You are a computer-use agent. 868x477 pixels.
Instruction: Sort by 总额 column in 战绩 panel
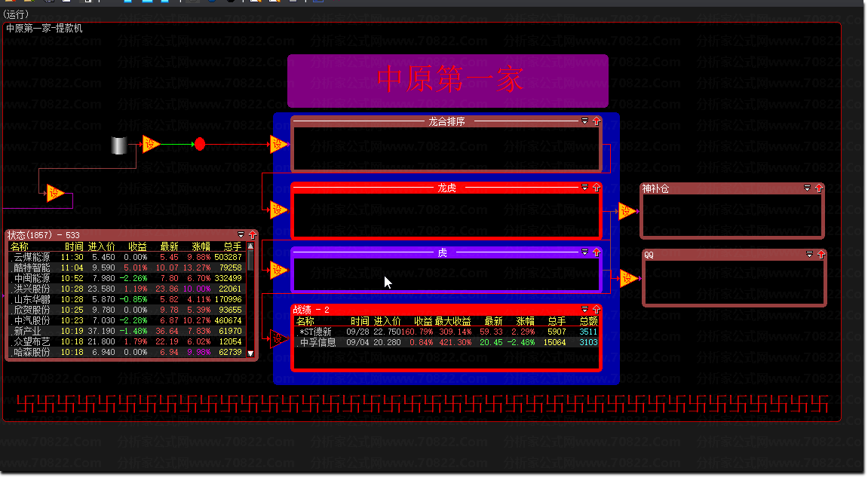click(x=588, y=322)
